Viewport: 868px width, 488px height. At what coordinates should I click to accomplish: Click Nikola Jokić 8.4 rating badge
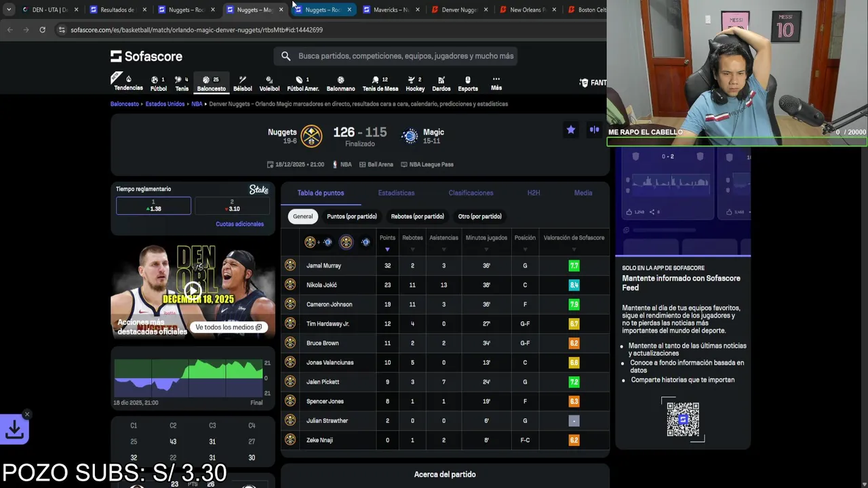tap(574, 285)
